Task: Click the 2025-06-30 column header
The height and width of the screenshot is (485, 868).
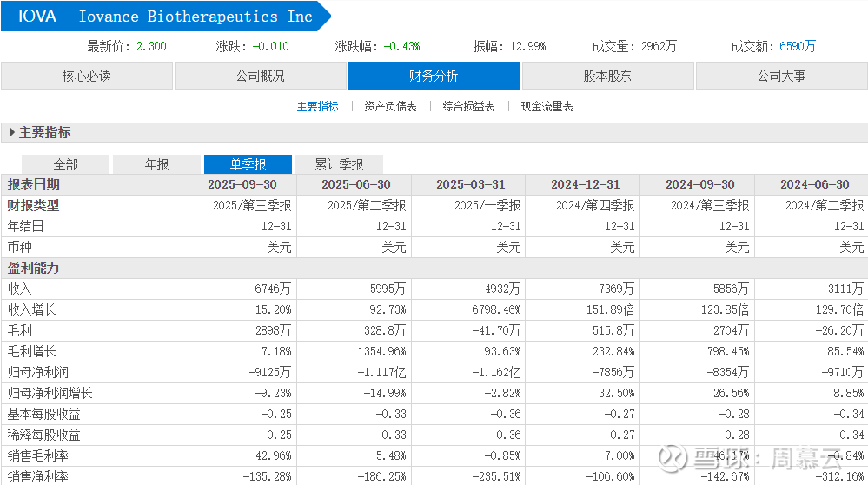Action: click(356, 184)
